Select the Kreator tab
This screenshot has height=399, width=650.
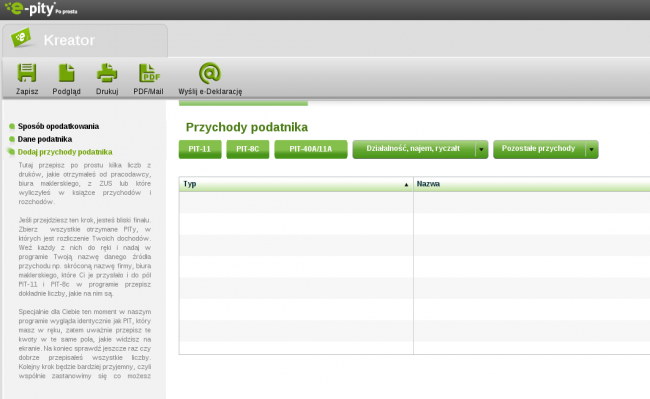tap(85, 40)
